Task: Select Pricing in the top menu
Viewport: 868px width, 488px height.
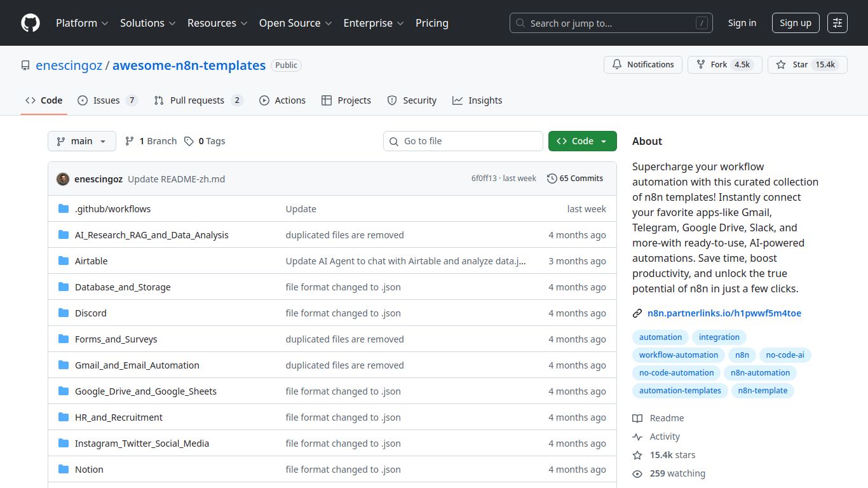Action: click(431, 23)
